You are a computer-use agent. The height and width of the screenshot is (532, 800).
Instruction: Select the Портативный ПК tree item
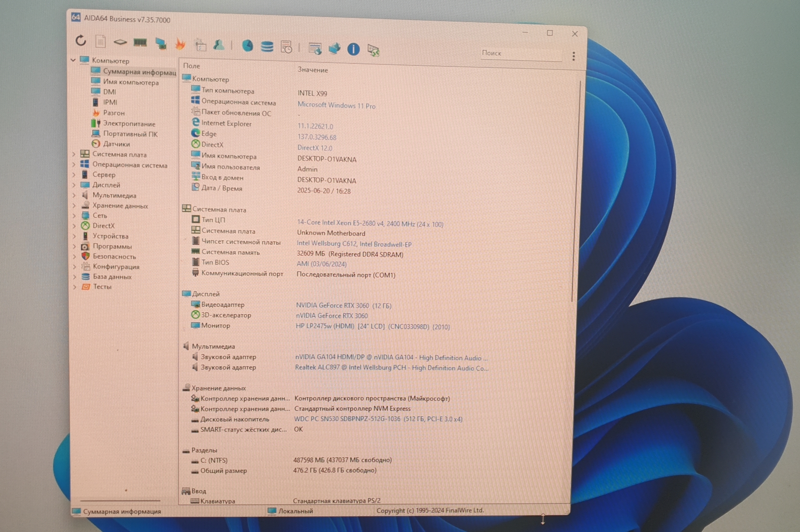[130, 133]
